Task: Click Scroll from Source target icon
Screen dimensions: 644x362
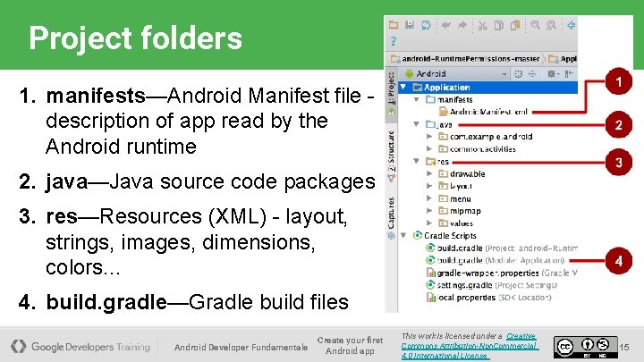Action: click(x=519, y=74)
